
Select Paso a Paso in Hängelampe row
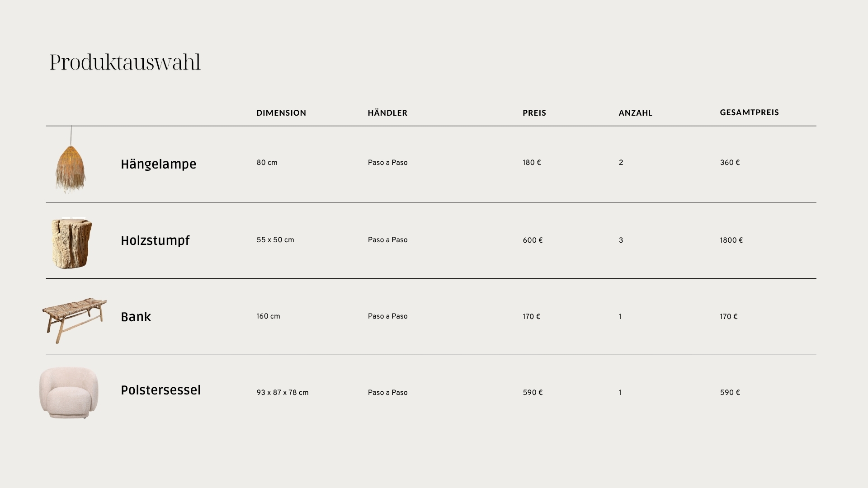click(387, 163)
